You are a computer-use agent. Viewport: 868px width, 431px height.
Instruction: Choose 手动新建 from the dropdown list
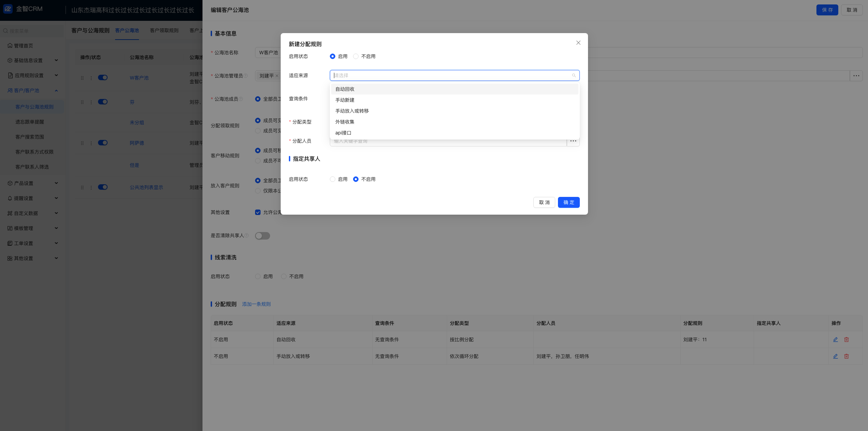coord(345,100)
